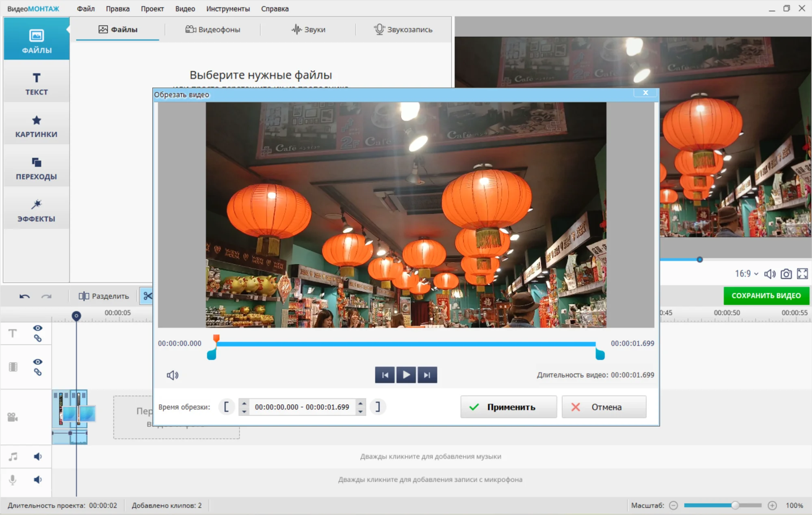812x515 pixels.
Task: Open the ФАЙЛЫ sidebar section
Action: 37,39
